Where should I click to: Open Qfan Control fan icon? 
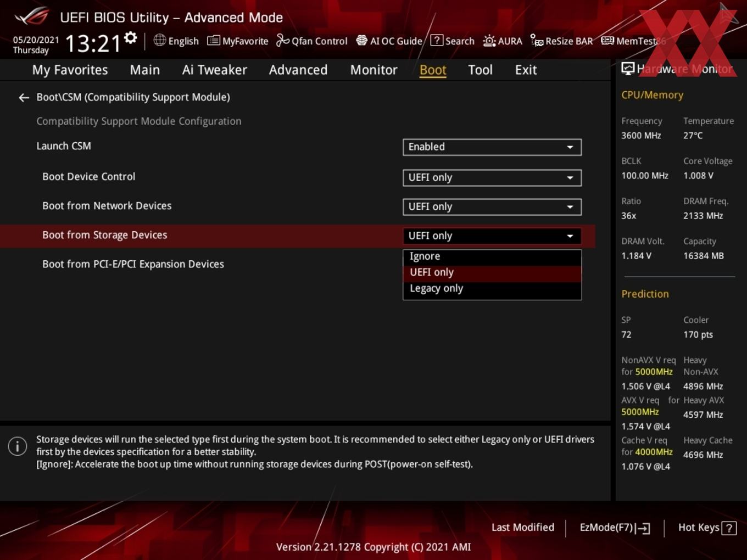tap(282, 41)
